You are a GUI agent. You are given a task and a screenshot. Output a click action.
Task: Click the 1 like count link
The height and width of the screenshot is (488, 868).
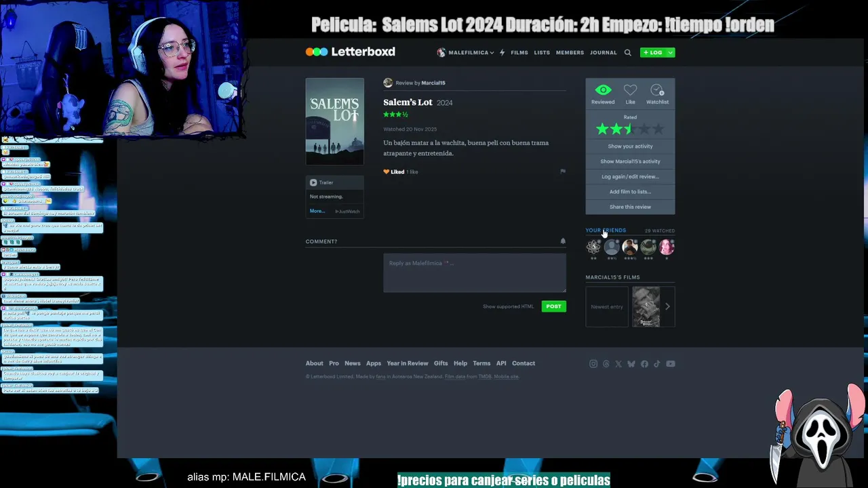[412, 172]
